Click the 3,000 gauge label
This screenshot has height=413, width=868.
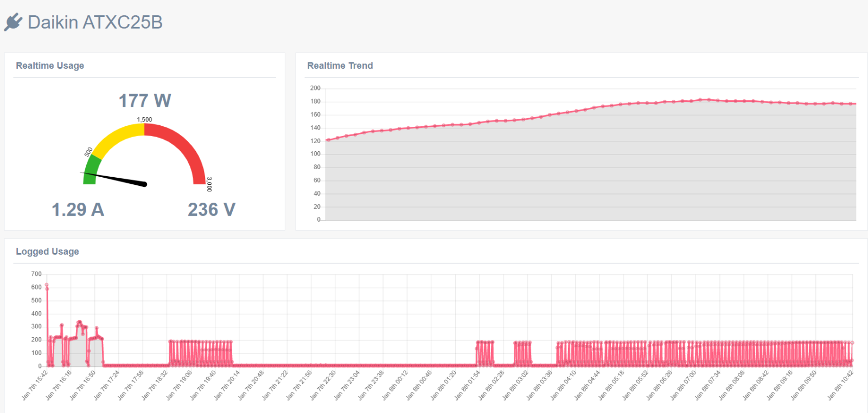click(x=209, y=184)
